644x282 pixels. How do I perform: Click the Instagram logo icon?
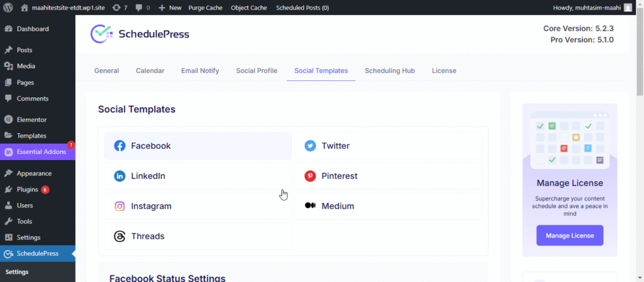(119, 206)
